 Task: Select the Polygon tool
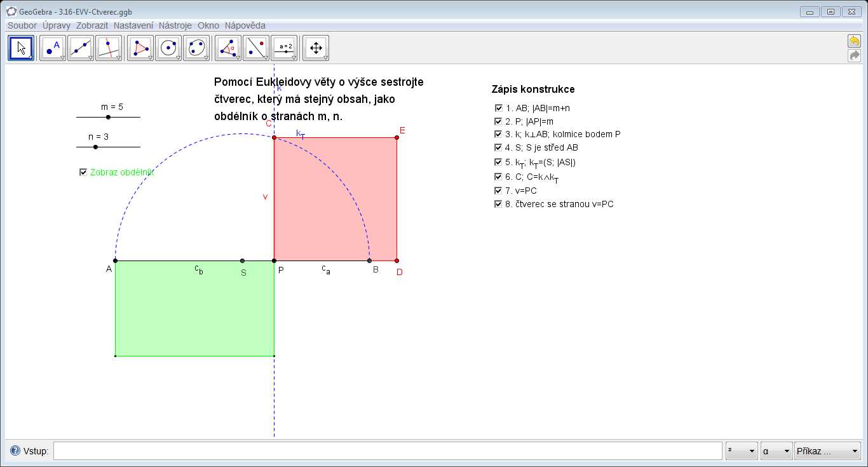(140, 48)
